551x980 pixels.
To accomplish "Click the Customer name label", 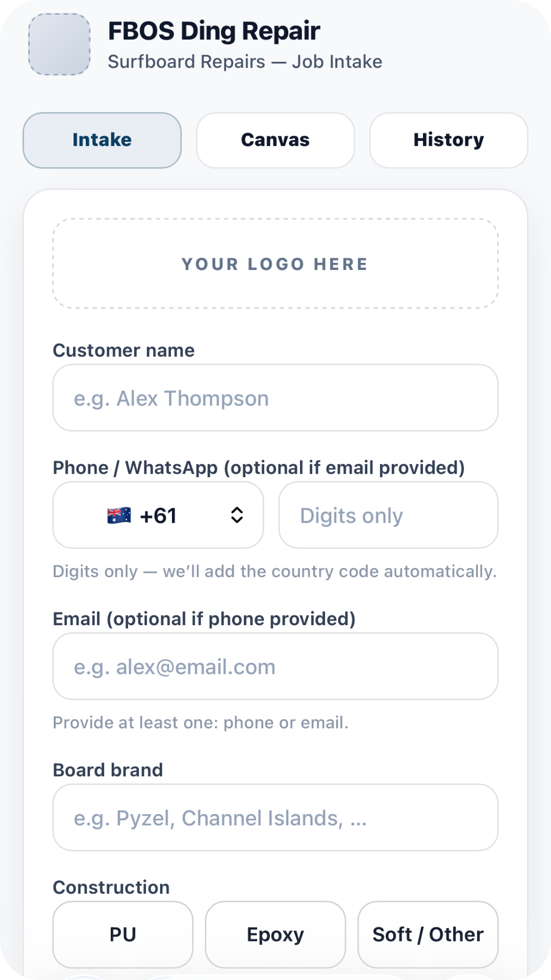I will 123,350.
